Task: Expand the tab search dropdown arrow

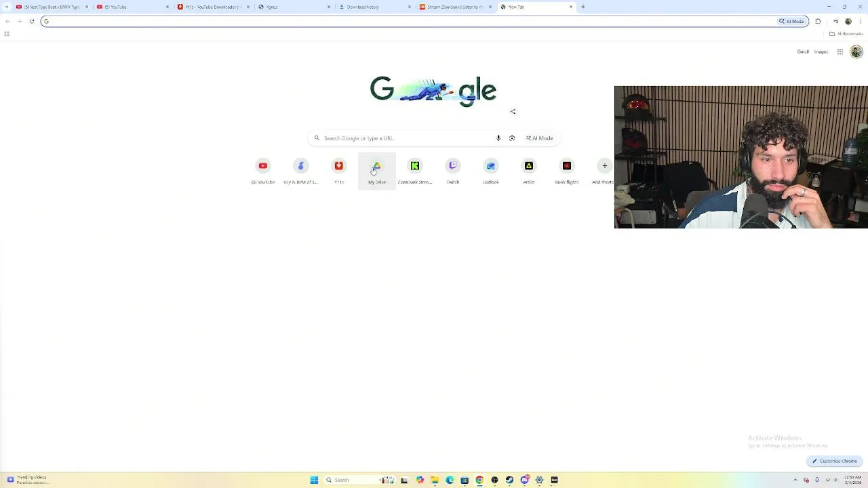Action: click(6, 7)
